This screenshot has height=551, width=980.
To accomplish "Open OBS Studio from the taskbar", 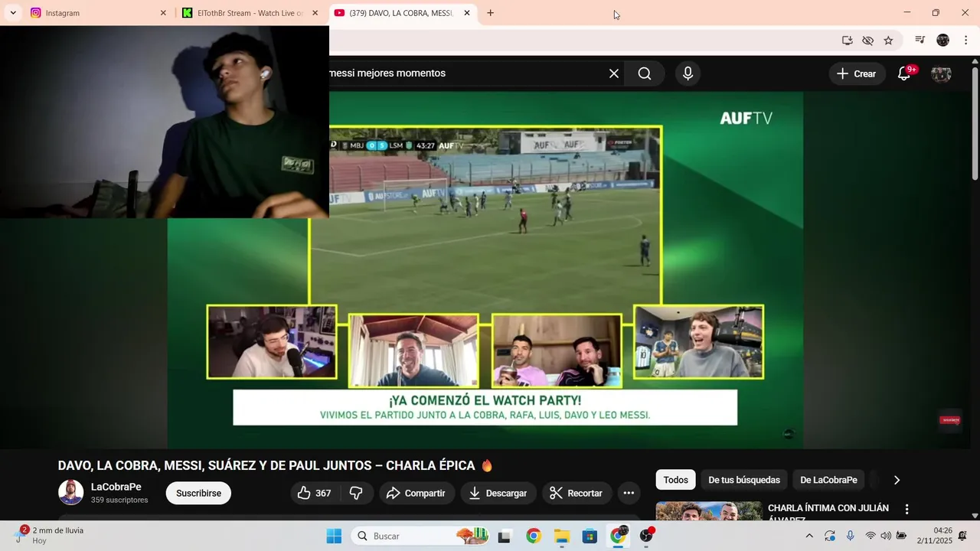I will (647, 536).
